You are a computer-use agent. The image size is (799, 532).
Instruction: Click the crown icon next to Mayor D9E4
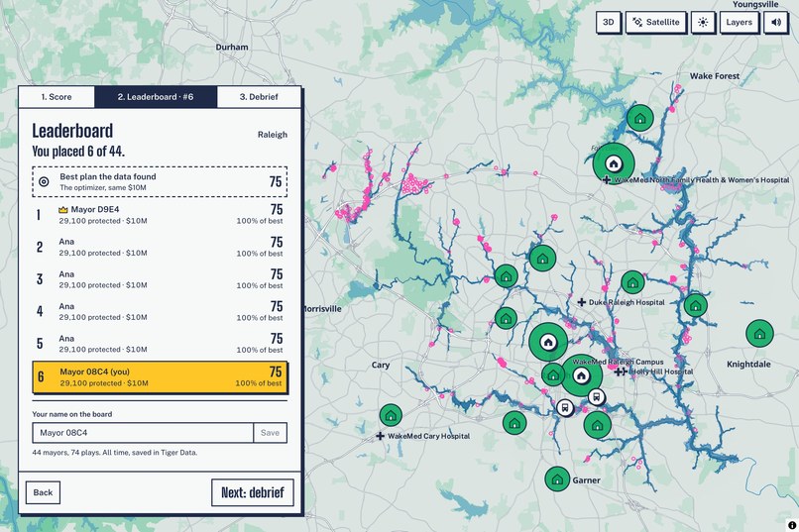(x=63, y=210)
